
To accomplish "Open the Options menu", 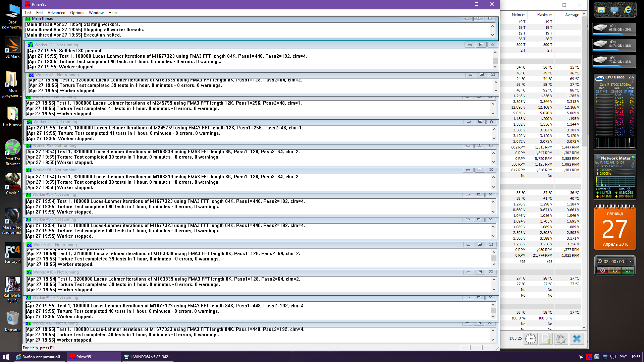I will tap(77, 13).
